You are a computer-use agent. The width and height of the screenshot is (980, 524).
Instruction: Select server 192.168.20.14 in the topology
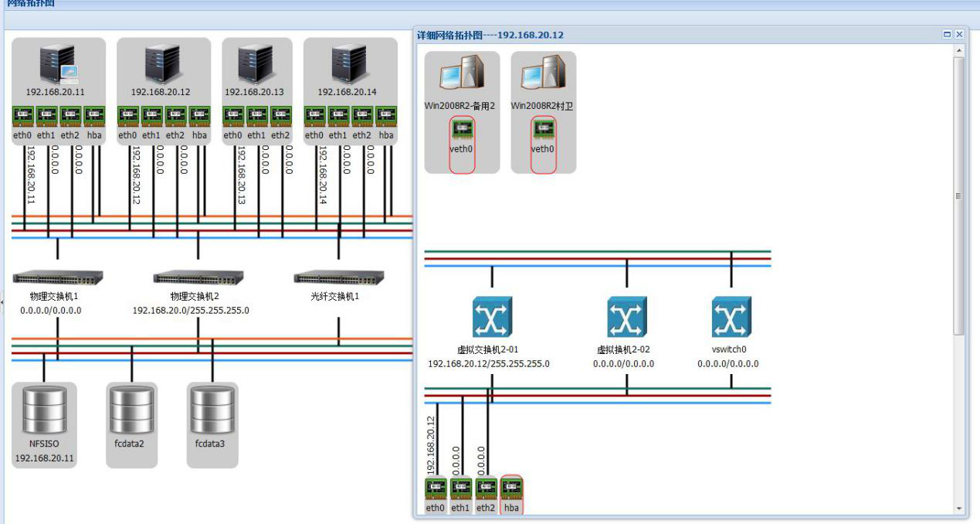pyautogui.click(x=348, y=63)
